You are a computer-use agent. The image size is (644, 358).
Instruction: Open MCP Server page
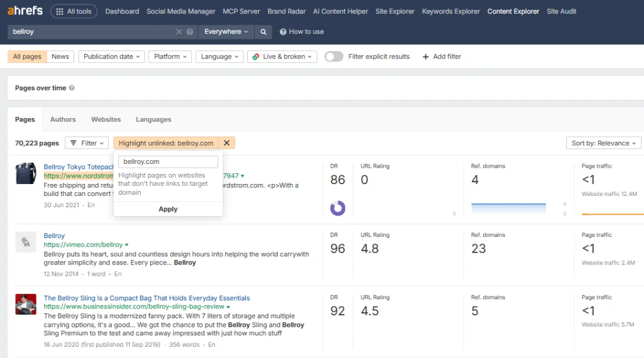click(241, 11)
